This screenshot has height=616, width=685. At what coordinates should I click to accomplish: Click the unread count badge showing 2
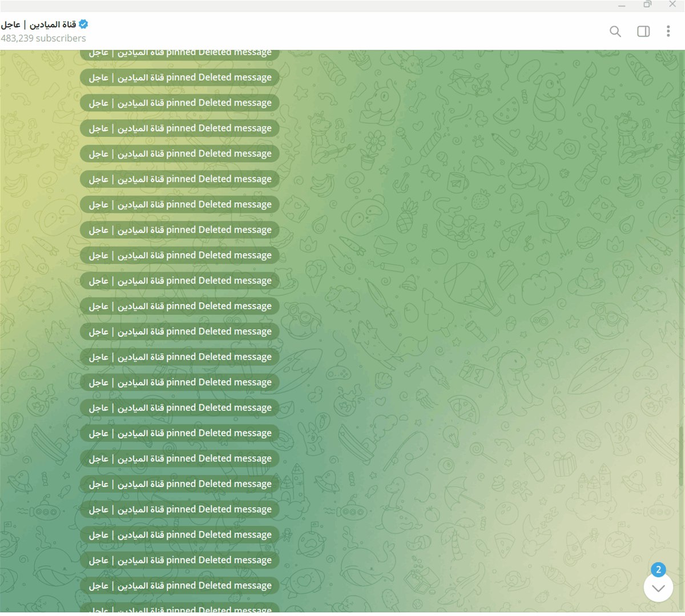[658, 569]
